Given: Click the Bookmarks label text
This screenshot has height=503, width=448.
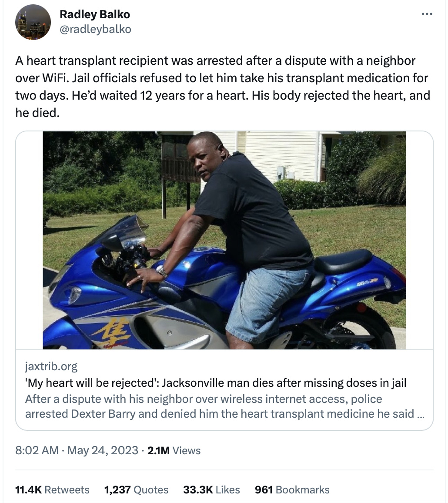Looking at the screenshot, I should click(302, 490).
